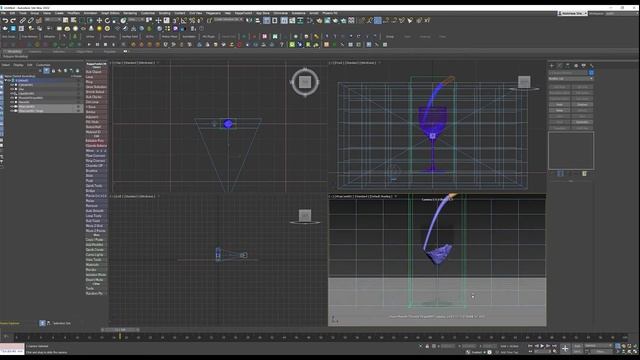
Task: Open the Modifiers menu
Action: (x=73, y=13)
